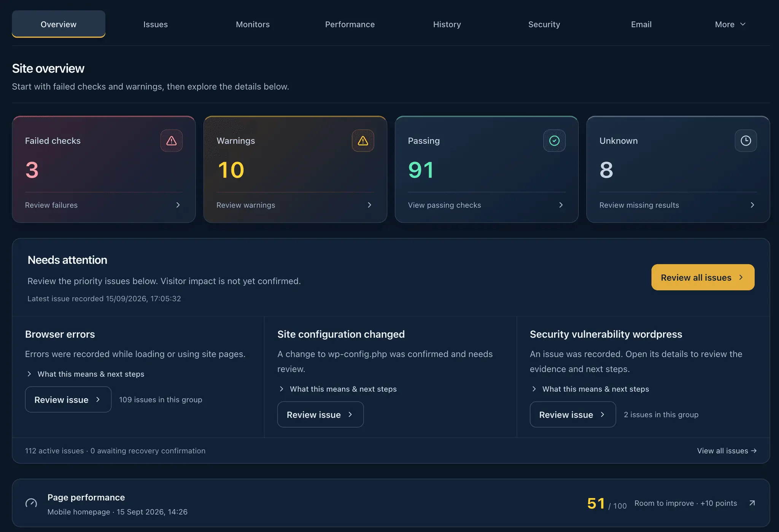
Task: Click Review issue under Security vulnerability wordpress
Action: [573, 414]
